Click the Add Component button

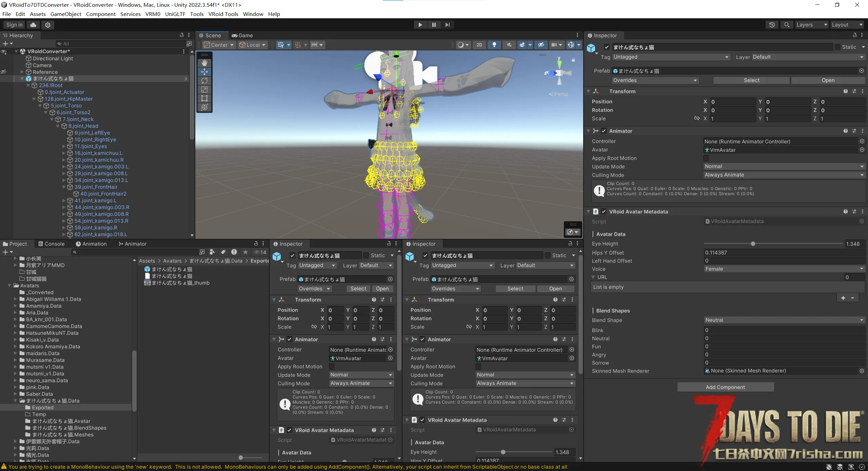coord(725,387)
